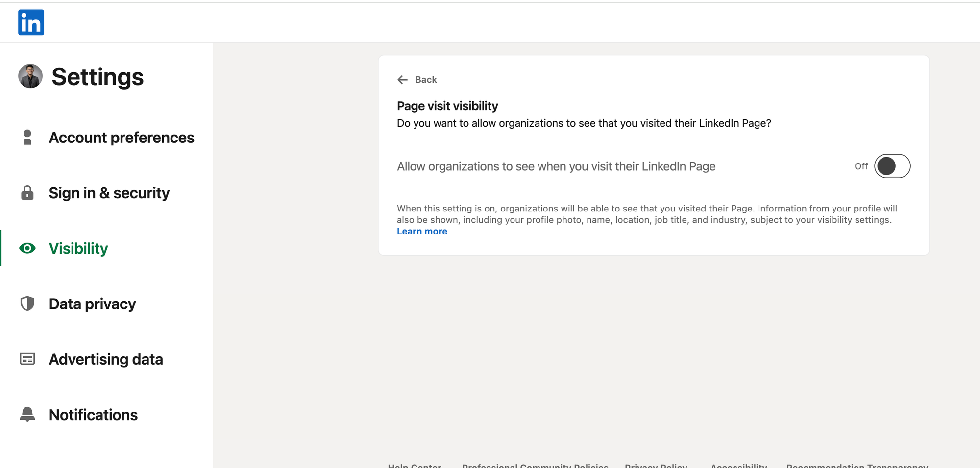Image resolution: width=980 pixels, height=468 pixels.
Task: Click the person icon for Account preferences
Action: (27, 138)
